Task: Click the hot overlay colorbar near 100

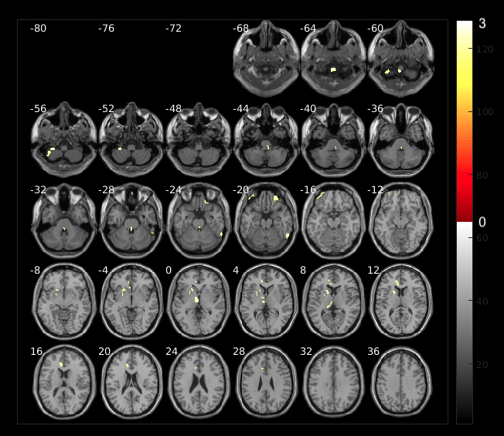Action: 465,112
